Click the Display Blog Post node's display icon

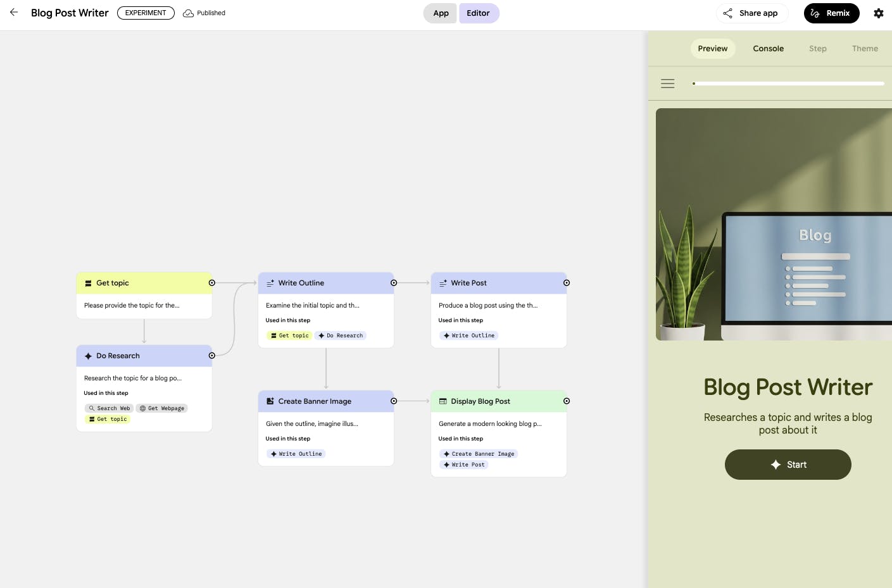click(443, 401)
